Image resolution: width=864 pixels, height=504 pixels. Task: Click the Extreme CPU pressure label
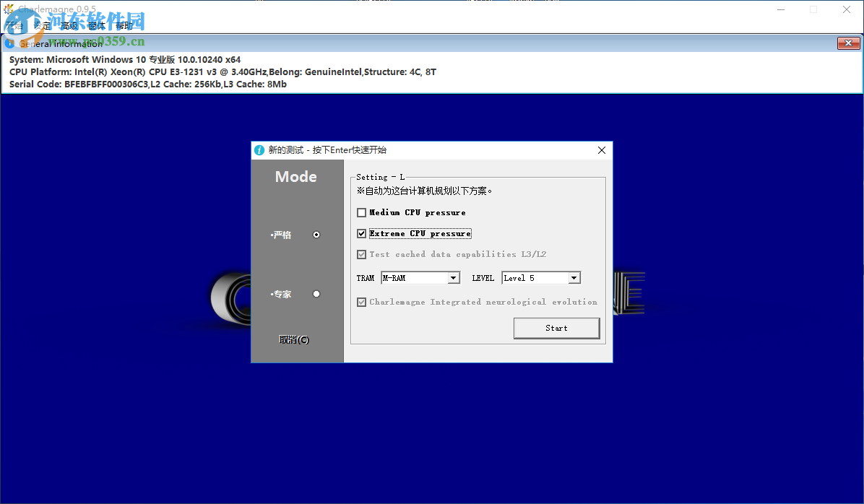[420, 233]
